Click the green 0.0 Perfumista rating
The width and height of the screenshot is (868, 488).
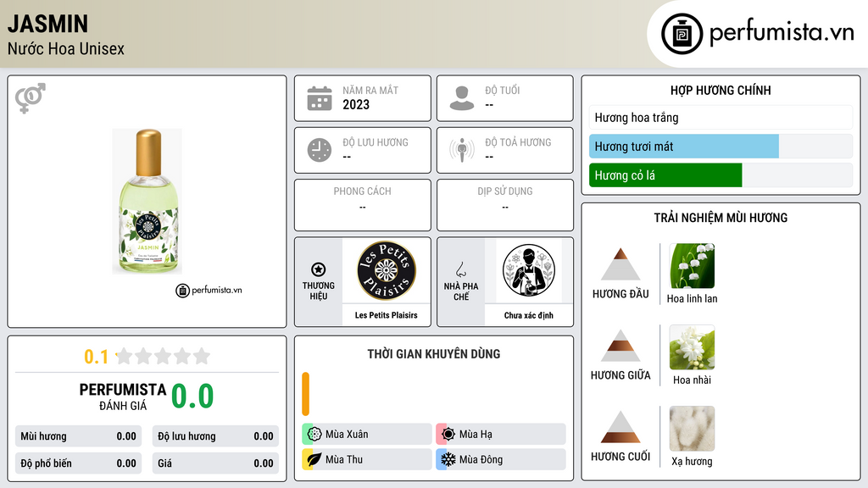click(192, 396)
